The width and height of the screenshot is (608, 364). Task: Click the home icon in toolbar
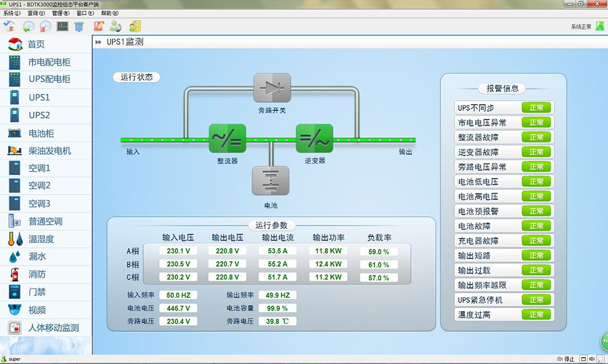10,26
